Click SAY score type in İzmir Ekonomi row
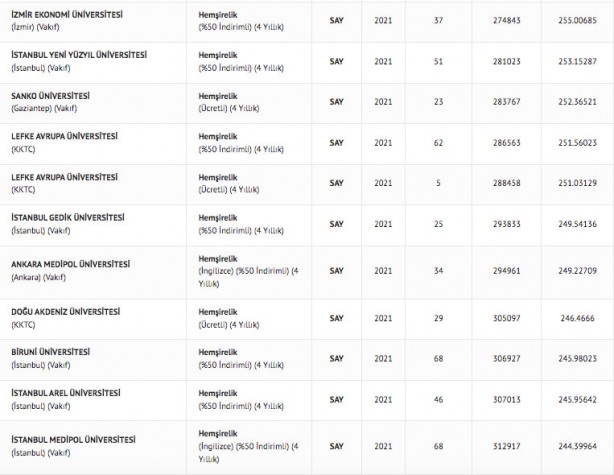This screenshot has height=475, width=614. 337,19
